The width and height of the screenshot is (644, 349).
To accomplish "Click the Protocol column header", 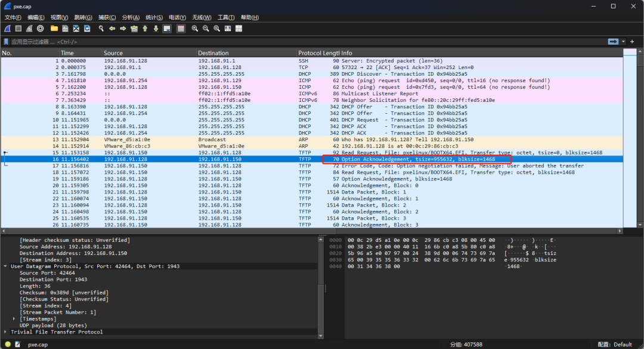I will click(309, 53).
